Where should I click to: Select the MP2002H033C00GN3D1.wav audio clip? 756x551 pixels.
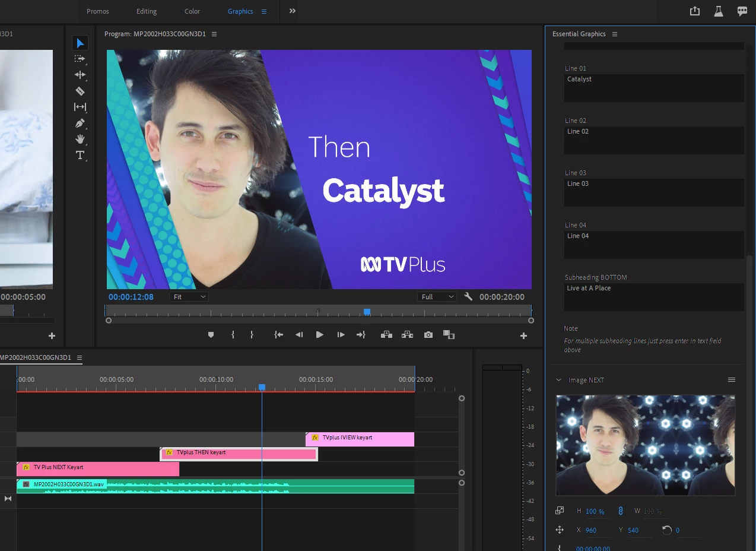(x=215, y=486)
